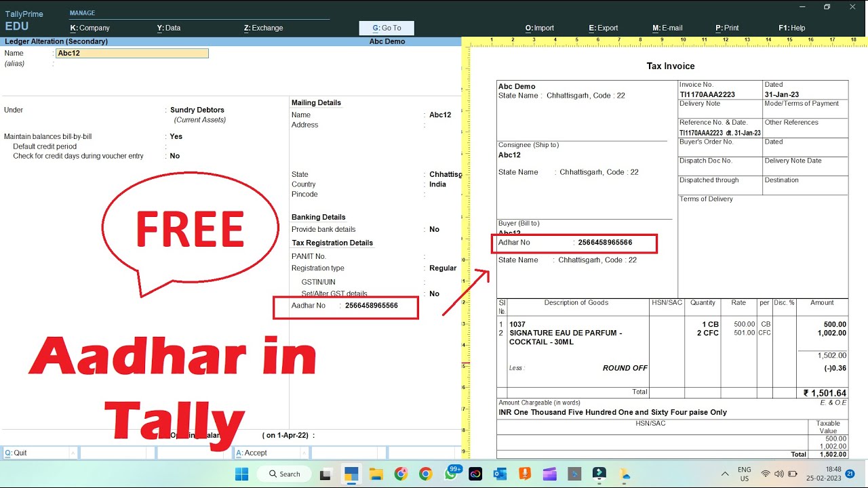The width and height of the screenshot is (868, 488).
Task: Click SIGNATURE EAU DE PARFUM item line
Action: coord(566,338)
